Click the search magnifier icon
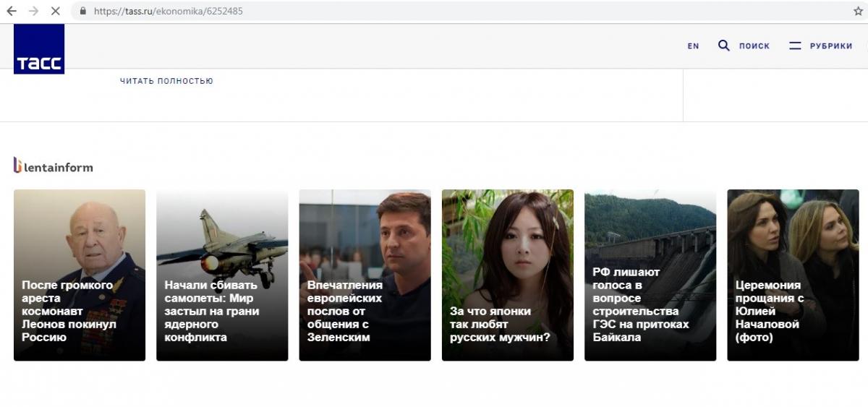Image resolution: width=868 pixels, height=407 pixels. click(x=723, y=46)
